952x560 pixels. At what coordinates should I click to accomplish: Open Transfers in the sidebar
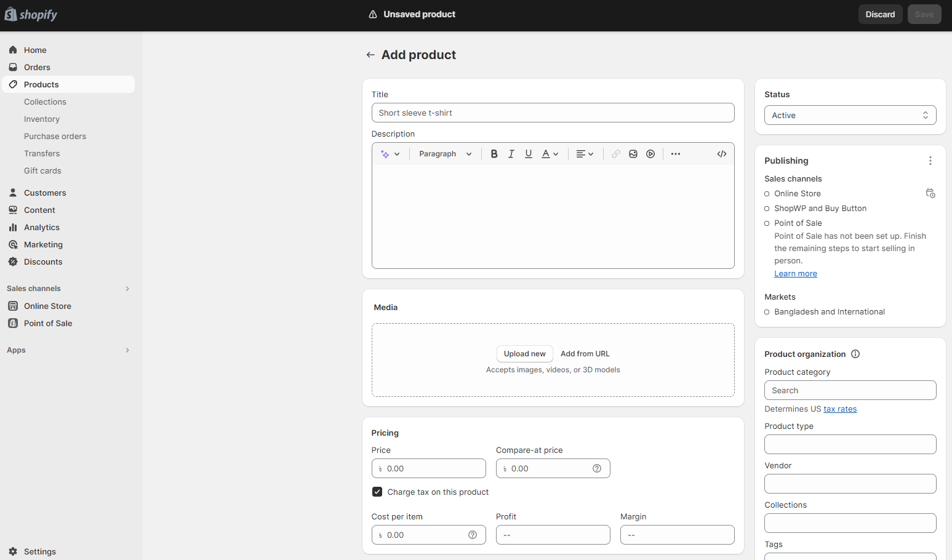pyautogui.click(x=42, y=153)
